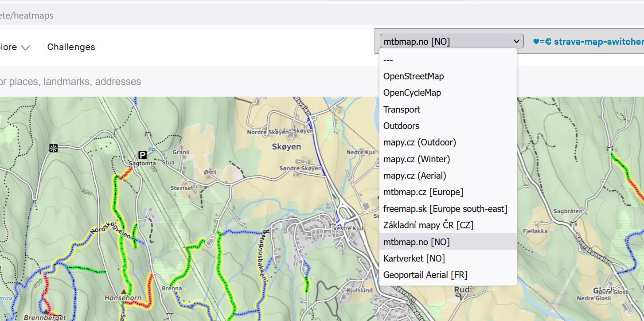The height and width of the screenshot is (321, 644).
Task: Choose Základní mapy ČR [CZ] option
Action: (x=448, y=225)
